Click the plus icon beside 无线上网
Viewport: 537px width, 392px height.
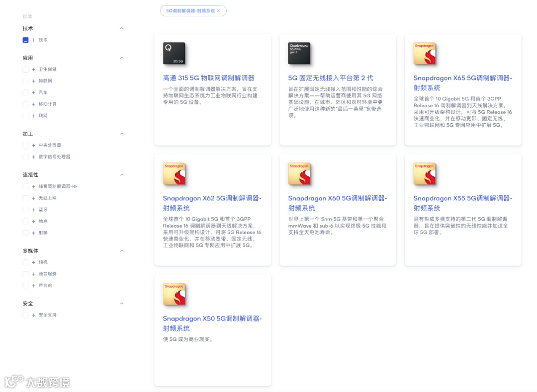click(34, 198)
